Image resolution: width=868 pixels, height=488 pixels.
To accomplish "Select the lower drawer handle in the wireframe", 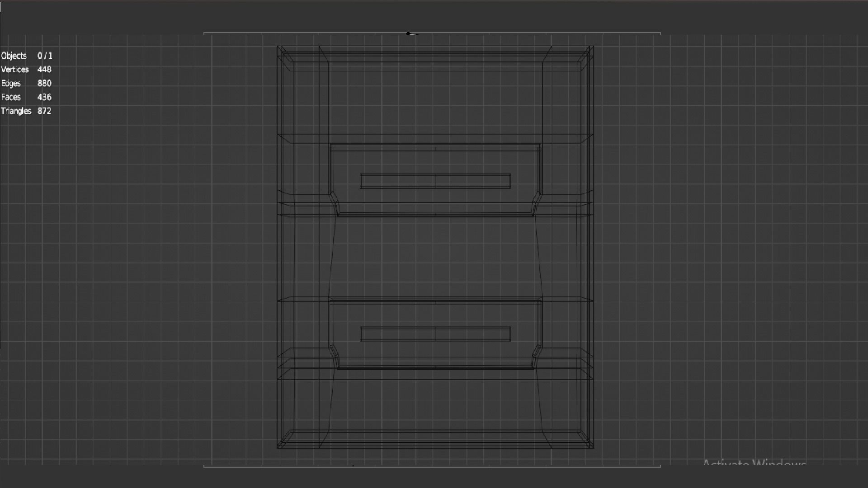I will pyautogui.click(x=435, y=334).
